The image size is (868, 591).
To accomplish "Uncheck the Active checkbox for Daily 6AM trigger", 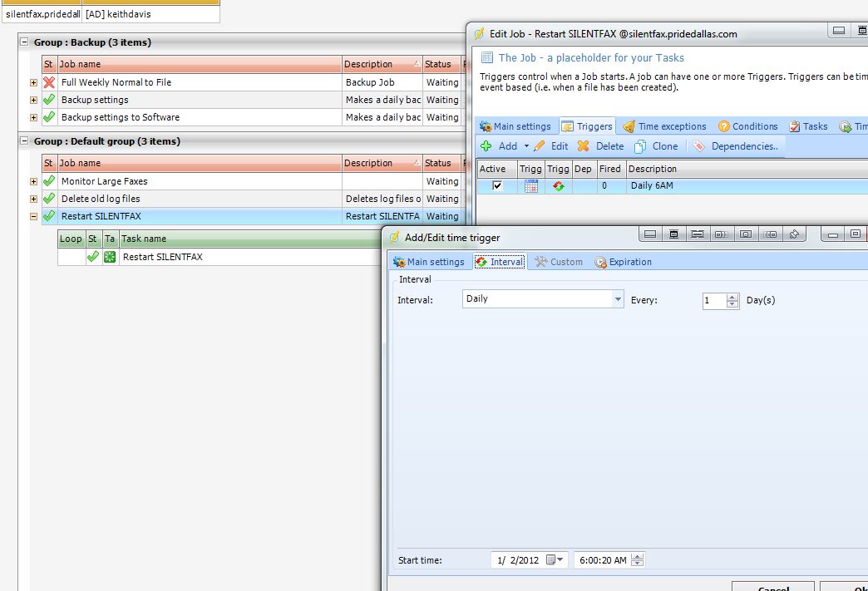I will click(497, 186).
